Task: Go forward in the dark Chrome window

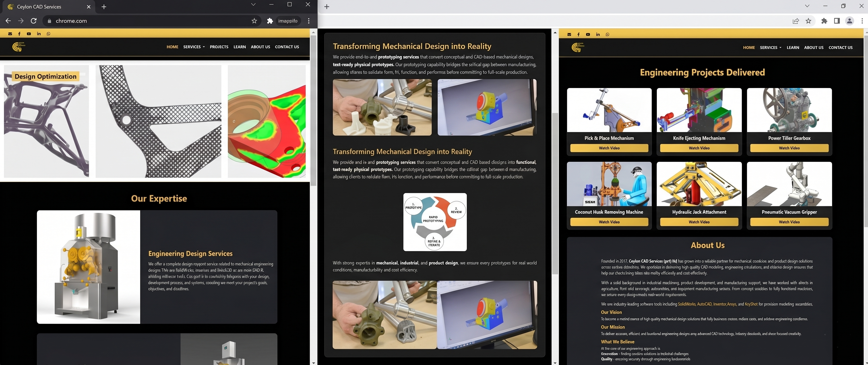Action: [x=21, y=21]
